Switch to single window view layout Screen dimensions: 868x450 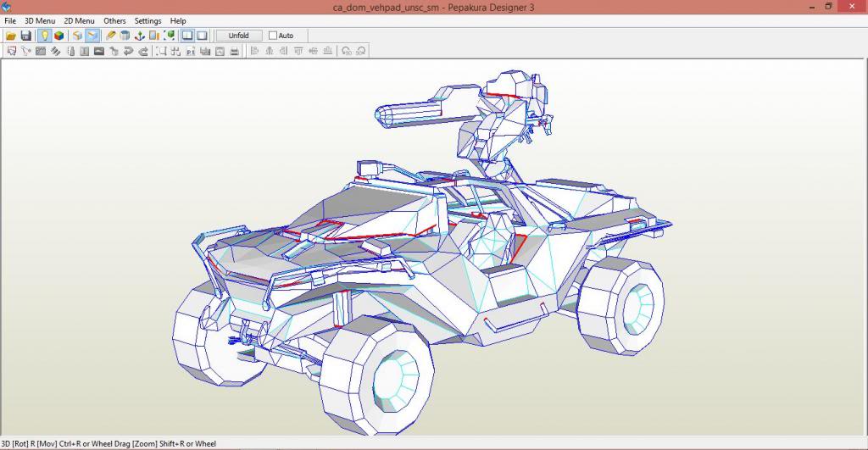(202, 36)
